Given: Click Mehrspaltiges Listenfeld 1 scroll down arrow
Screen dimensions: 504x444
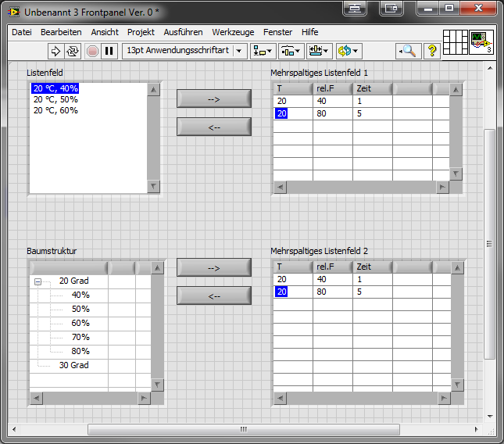Looking at the screenshot, I should tap(456, 174).
